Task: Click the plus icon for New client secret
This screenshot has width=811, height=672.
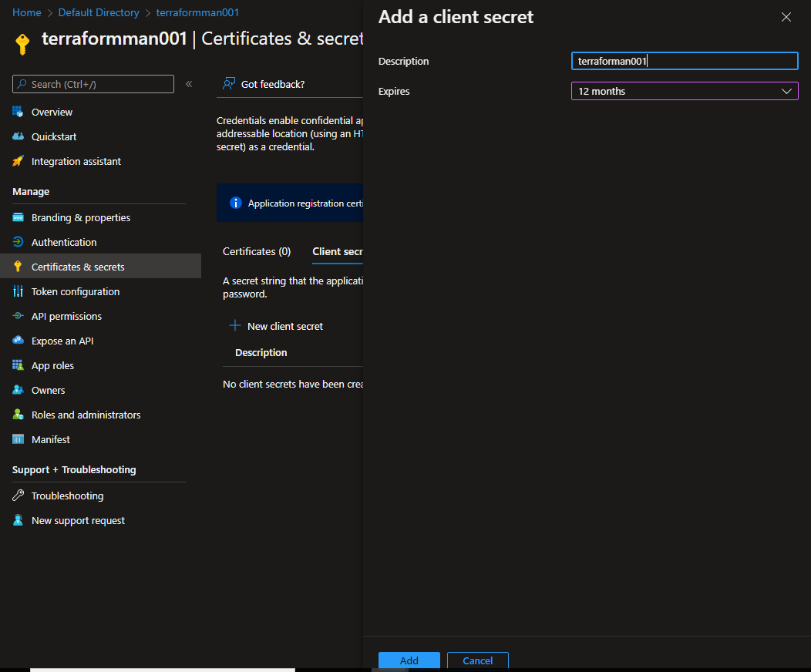Action: (x=235, y=326)
